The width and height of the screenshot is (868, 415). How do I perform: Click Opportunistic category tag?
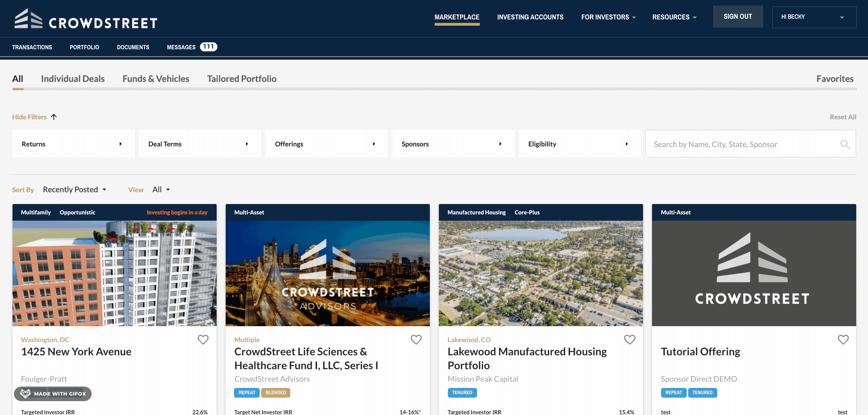click(x=77, y=212)
